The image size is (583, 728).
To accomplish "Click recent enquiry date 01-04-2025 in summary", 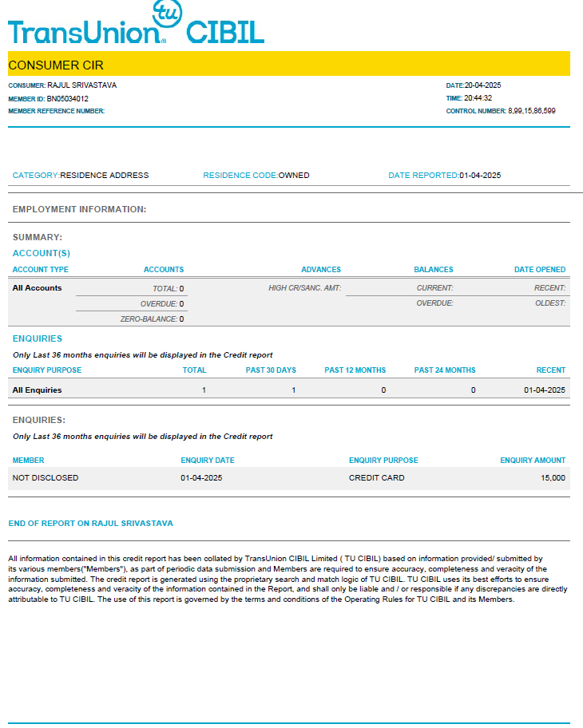I will [x=545, y=390].
